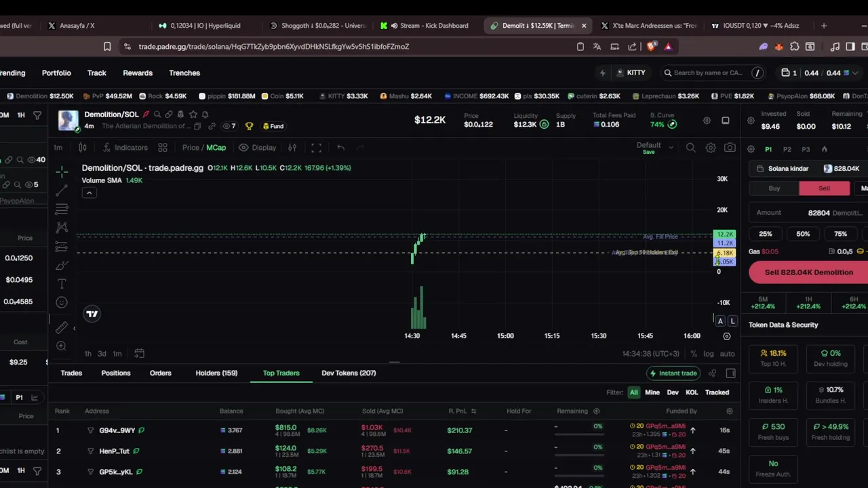Activate the chart zoom-in tool
The image size is (868, 488).
(x=62, y=346)
